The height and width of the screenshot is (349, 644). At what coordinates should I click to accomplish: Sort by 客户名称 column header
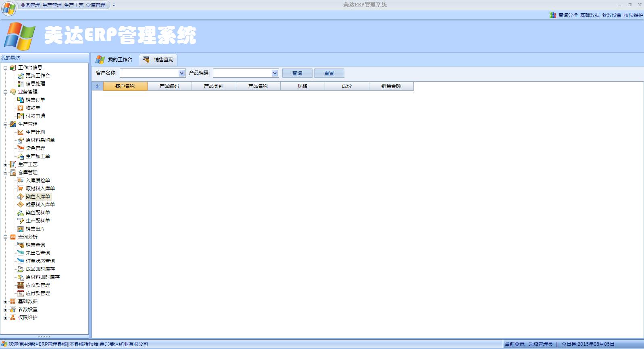click(x=125, y=86)
